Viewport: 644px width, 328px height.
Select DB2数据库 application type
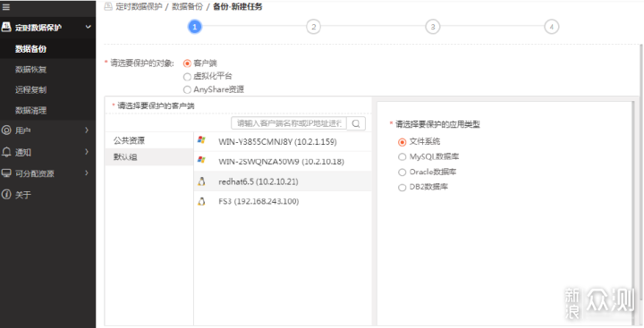tap(402, 188)
